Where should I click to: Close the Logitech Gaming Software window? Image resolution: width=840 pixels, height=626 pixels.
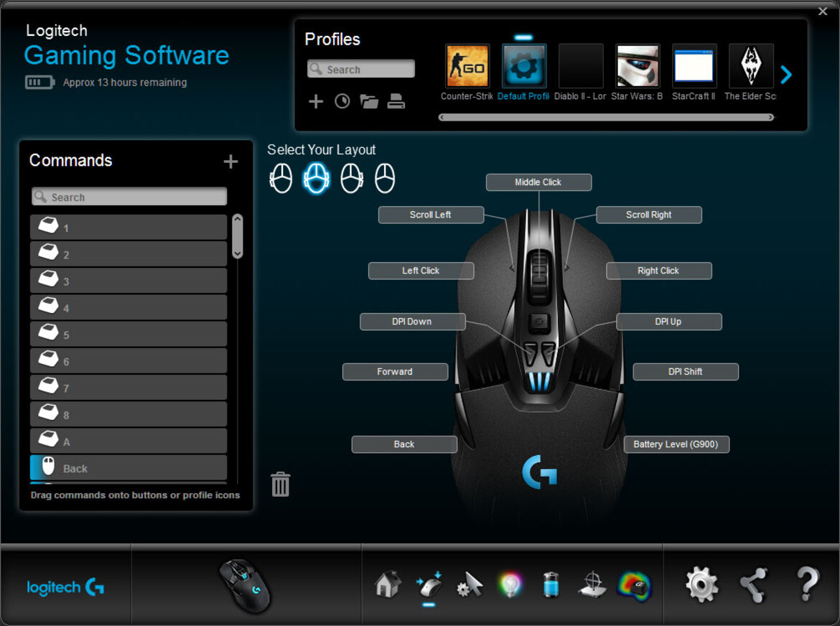[823, 11]
